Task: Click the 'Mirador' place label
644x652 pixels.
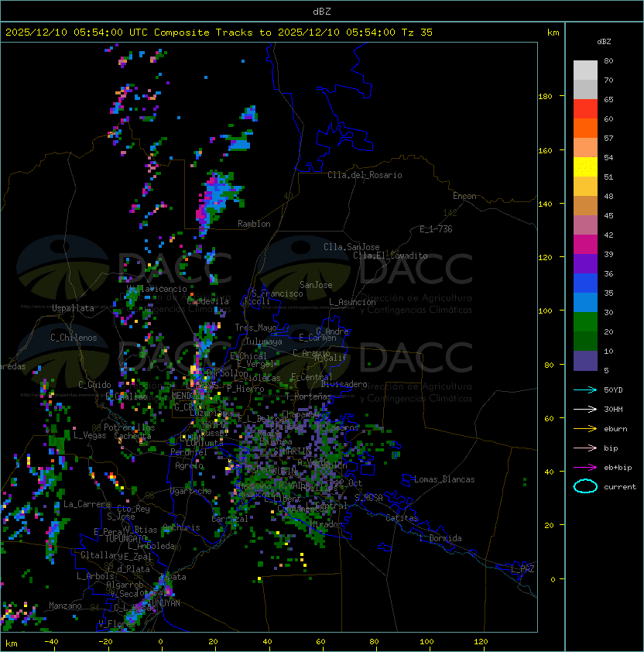Action: (327, 524)
